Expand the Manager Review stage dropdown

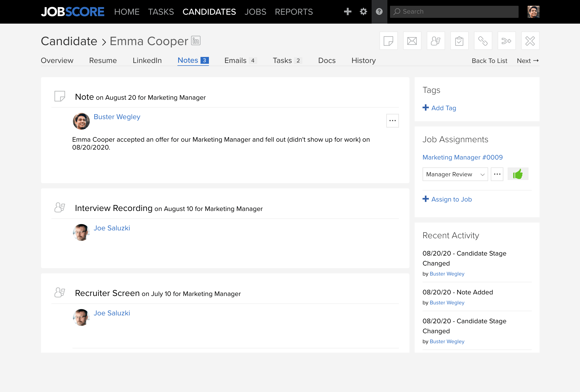(x=455, y=174)
